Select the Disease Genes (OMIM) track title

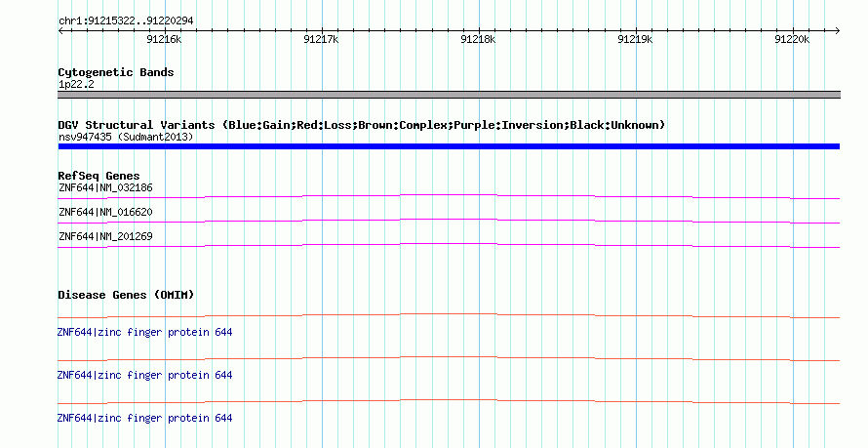126,295
